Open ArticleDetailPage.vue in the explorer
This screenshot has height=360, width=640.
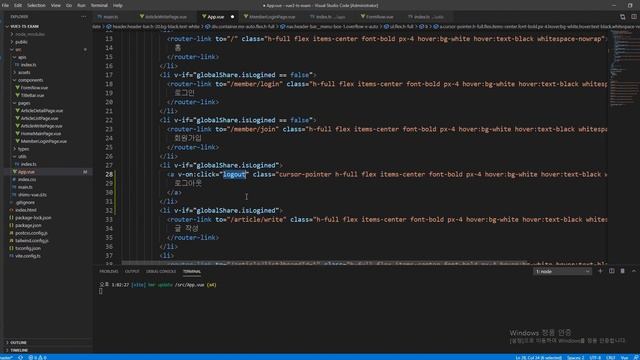pyautogui.click(x=42, y=111)
